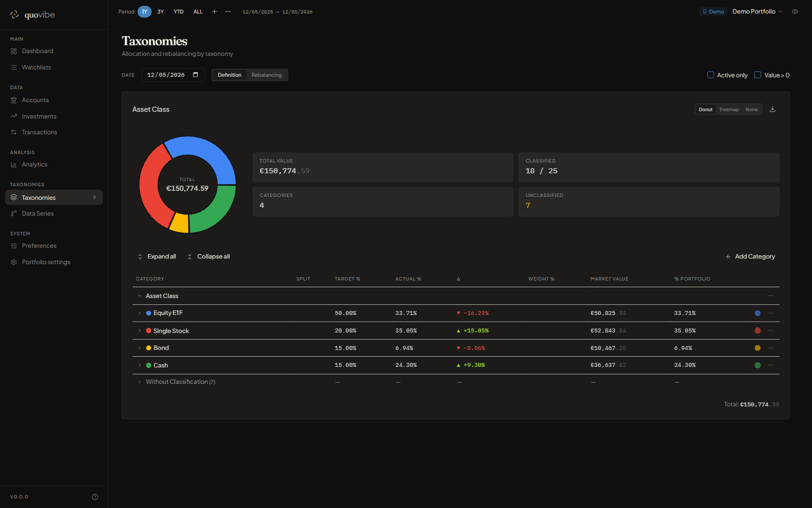
Task: Click Add Category button
Action: pos(750,257)
